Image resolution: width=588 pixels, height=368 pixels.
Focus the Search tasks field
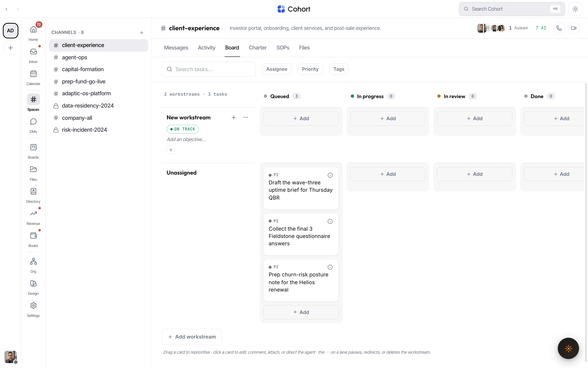pos(208,69)
